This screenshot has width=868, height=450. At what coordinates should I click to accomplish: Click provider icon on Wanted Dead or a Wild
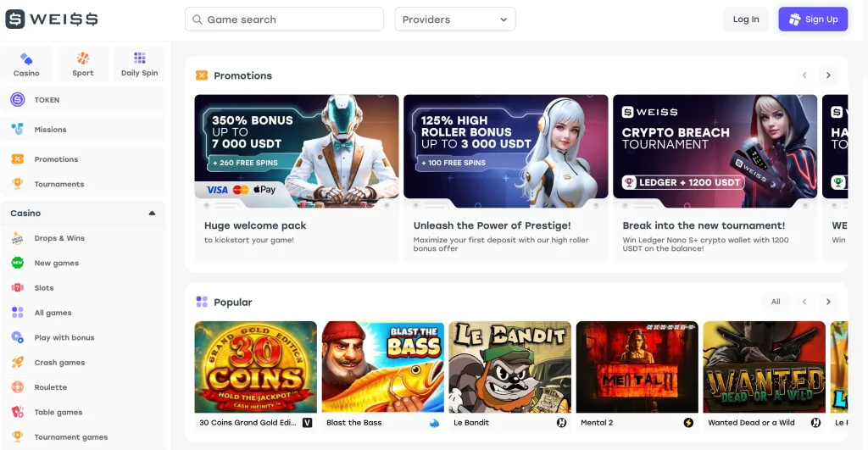point(815,423)
